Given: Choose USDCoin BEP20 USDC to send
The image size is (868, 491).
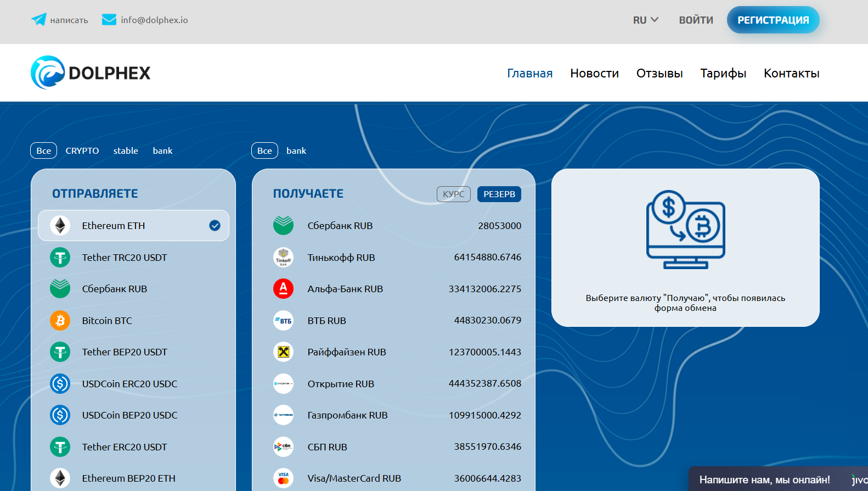Looking at the screenshot, I should click(133, 415).
